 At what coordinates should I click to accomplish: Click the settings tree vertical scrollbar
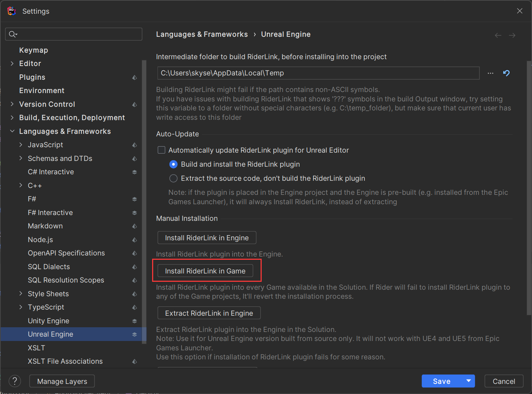[x=144, y=202]
